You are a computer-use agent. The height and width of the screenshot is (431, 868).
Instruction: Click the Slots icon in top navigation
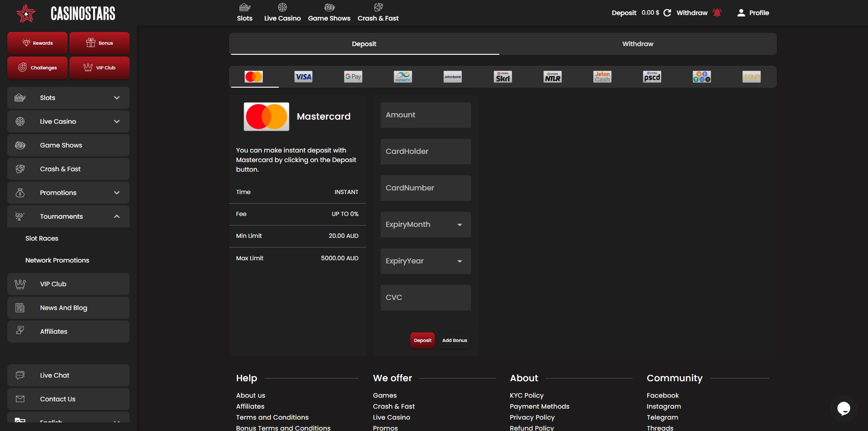245,7
